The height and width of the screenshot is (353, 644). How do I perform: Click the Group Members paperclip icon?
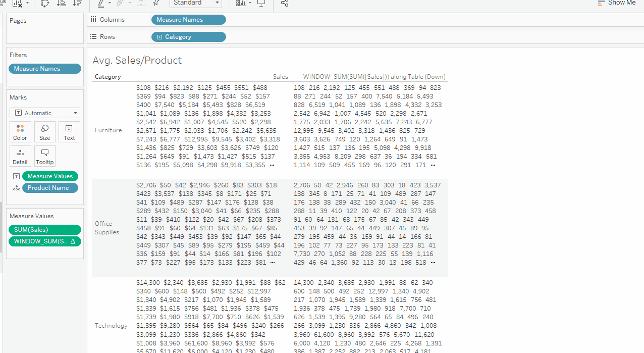click(120, 3)
